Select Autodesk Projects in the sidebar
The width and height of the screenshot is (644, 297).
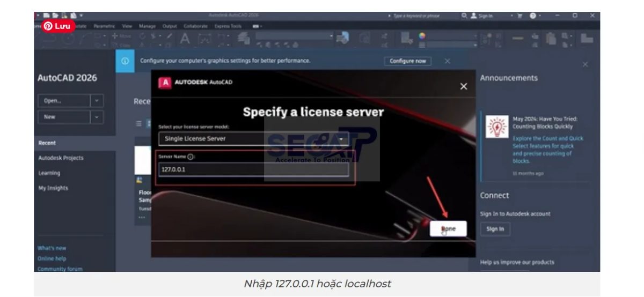tap(61, 158)
